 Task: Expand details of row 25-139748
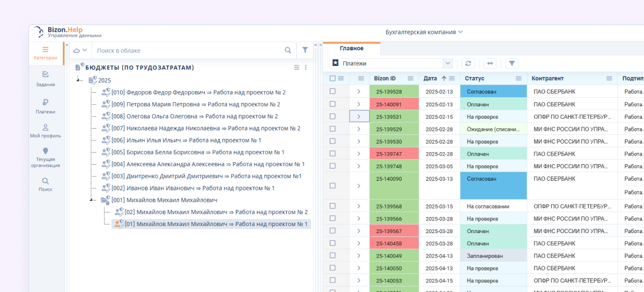(359, 167)
